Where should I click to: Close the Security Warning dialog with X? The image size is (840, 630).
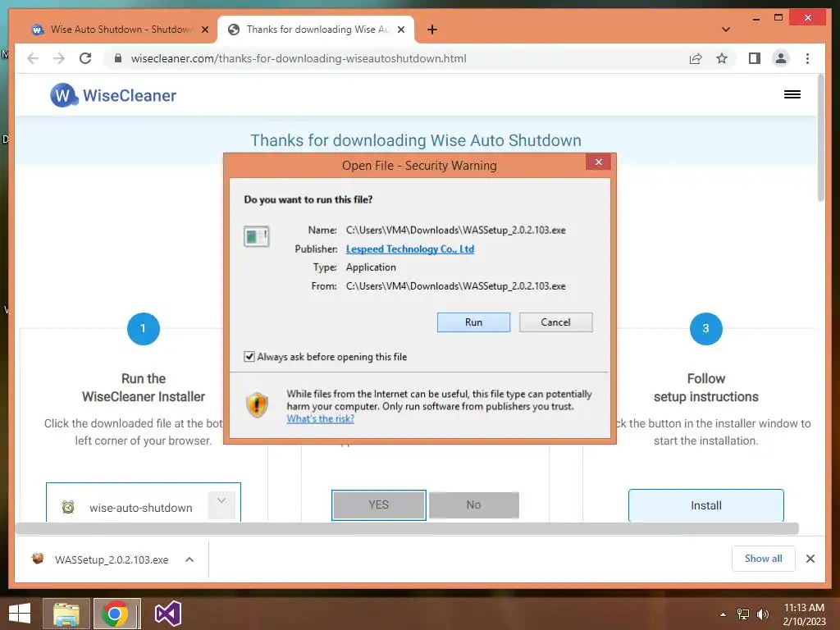[x=598, y=162]
